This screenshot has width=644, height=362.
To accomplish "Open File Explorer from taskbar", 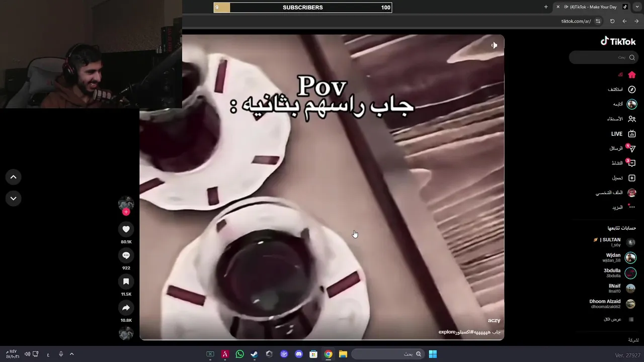I will point(343,354).
